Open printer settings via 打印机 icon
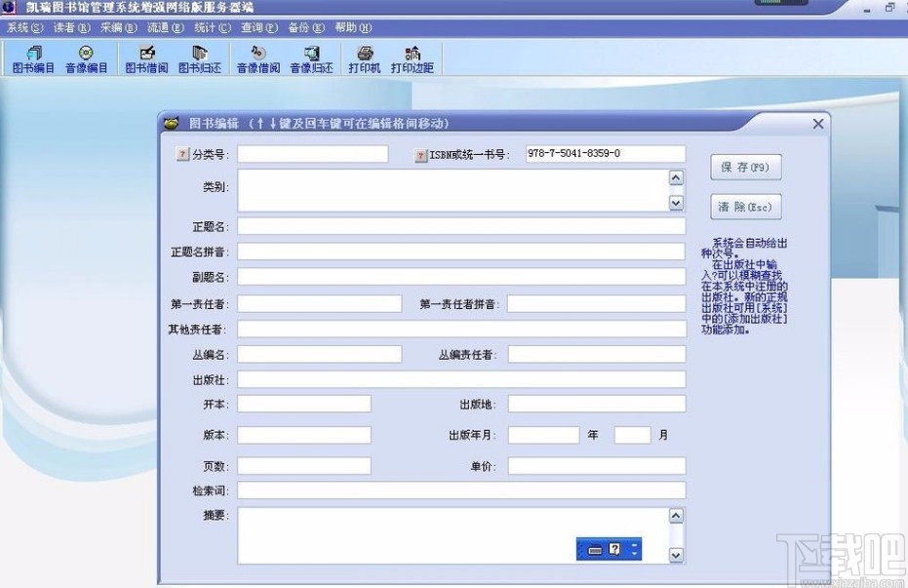 363,59
